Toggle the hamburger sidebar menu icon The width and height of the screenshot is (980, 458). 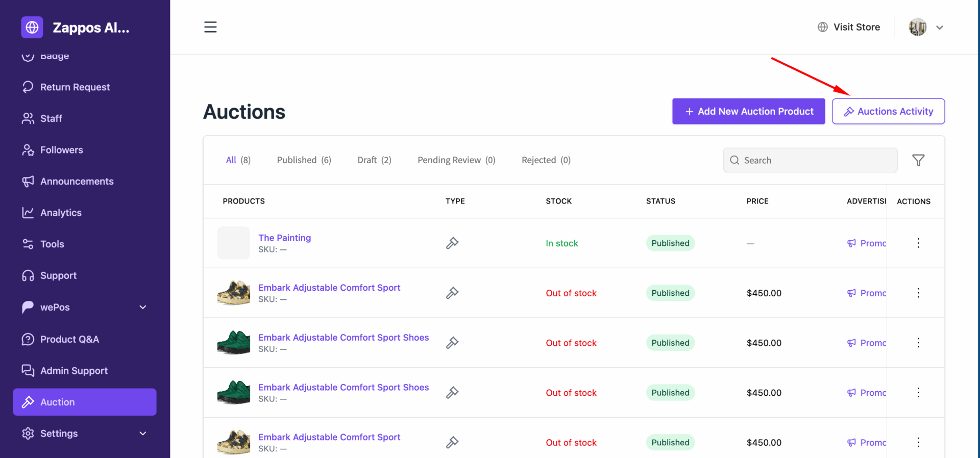pos(210,27)
